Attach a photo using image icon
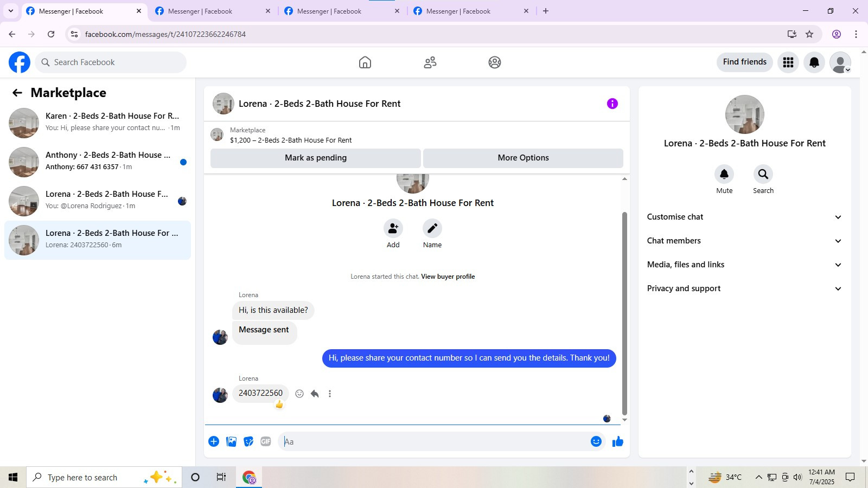This screenshot has height=488, width=868. pyautogui.click(x=231, y=441)
